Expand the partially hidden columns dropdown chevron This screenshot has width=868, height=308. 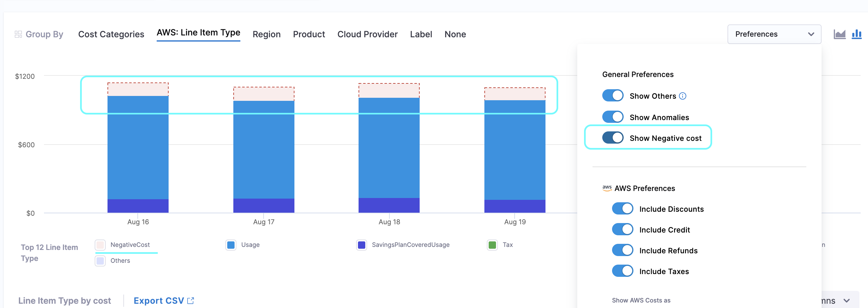(x=846, y=300)
